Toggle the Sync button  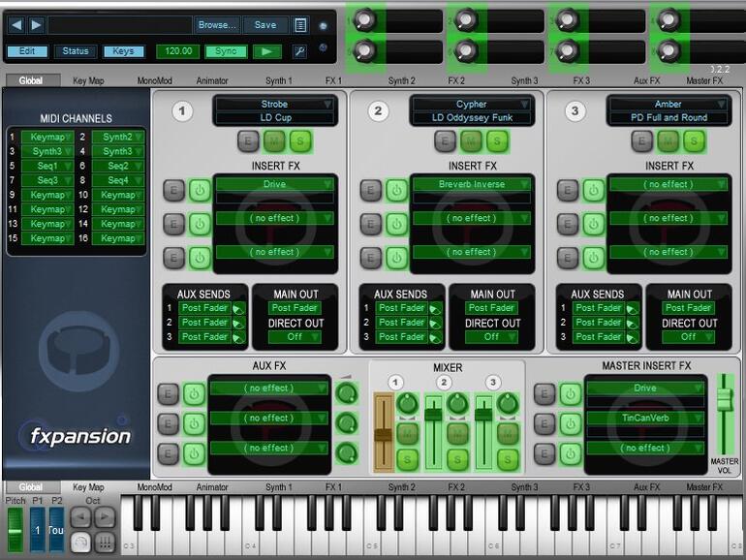point(226,51)
